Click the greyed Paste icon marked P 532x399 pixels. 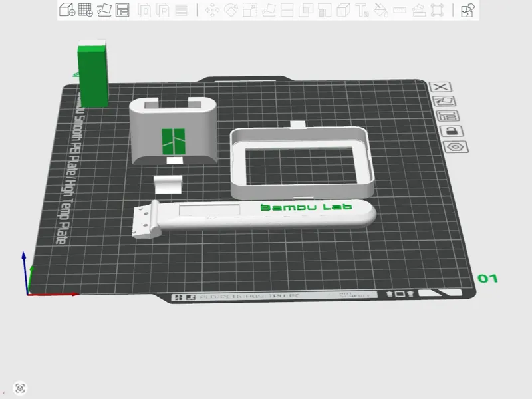click(x=163, y=10)
